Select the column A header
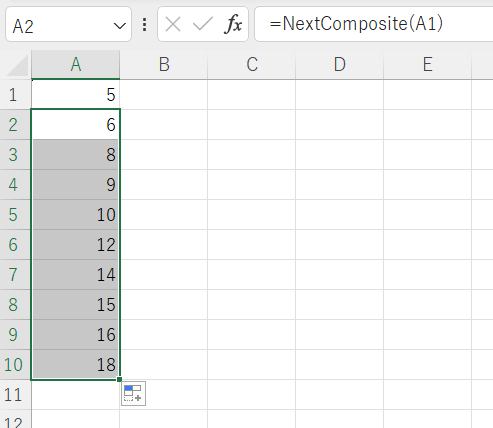This screenshot has height=428, width=493. (76, 65)
